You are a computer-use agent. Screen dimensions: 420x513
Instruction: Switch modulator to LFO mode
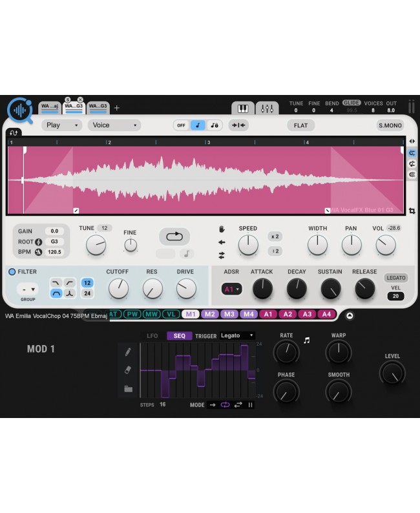point(152,336)
